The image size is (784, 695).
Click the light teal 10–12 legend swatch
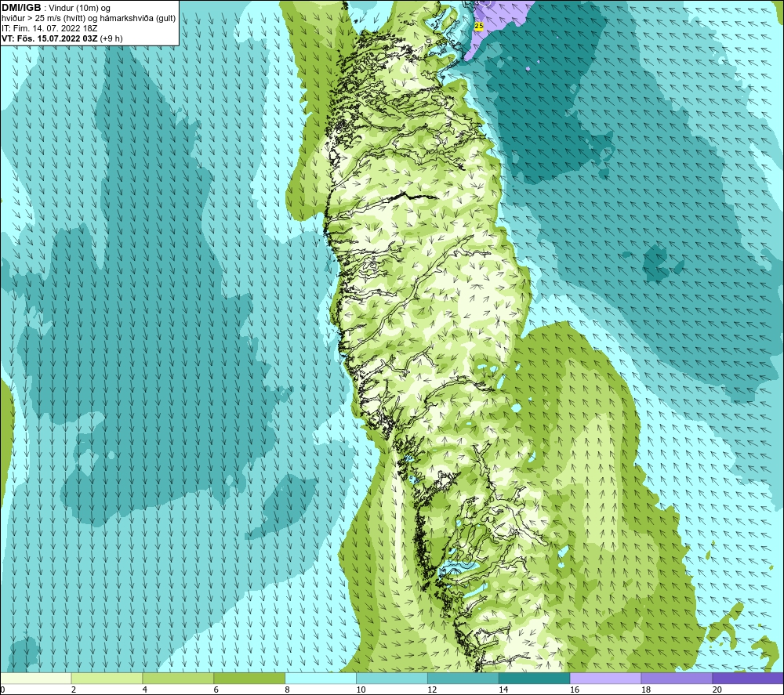tap(392, 678)
